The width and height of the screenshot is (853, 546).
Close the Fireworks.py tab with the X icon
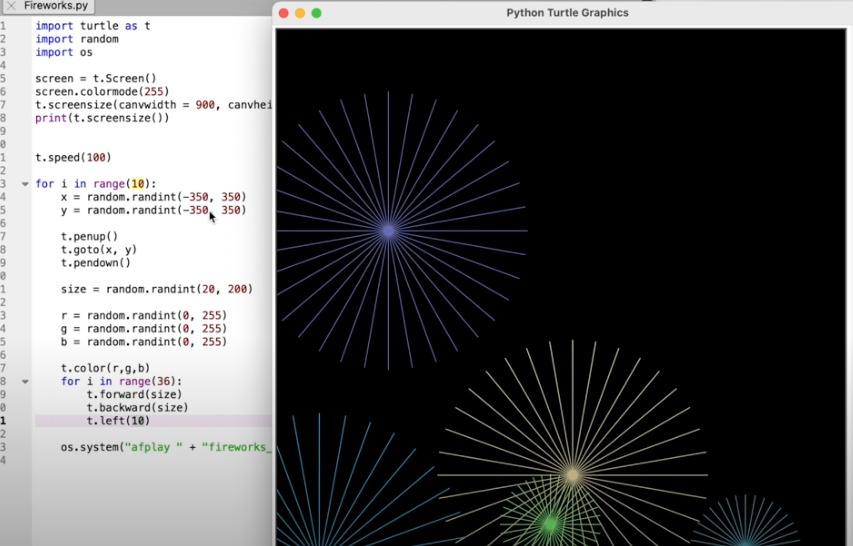pos(11,7)
